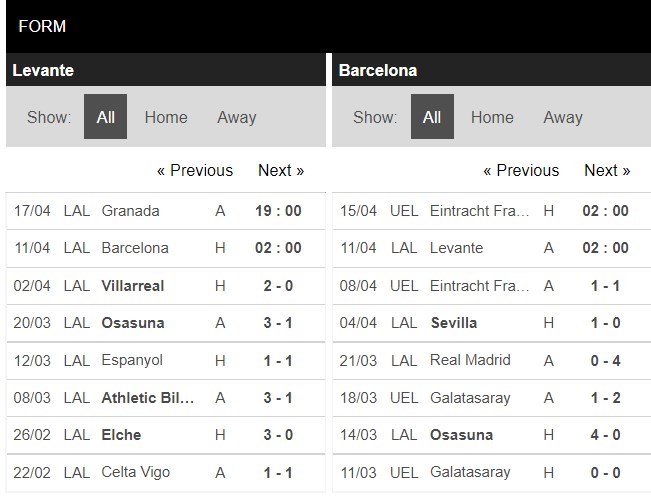Show Barcelona Away matches only

pyautogui.click(x=563, y=117)
